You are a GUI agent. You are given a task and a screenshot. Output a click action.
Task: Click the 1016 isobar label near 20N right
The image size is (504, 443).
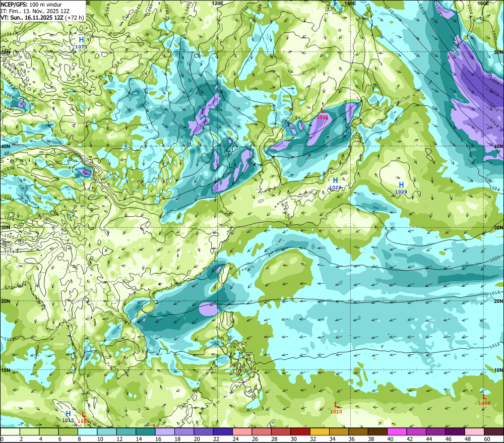point(494,293)
